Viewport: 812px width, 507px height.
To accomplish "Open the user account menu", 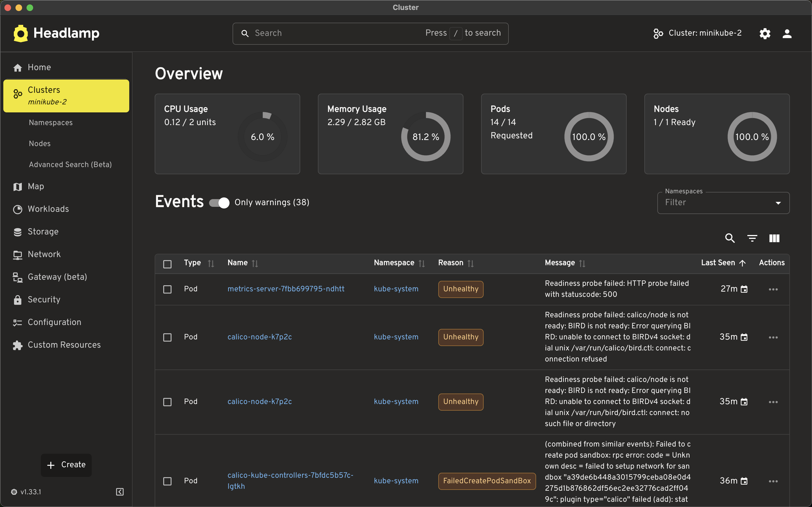I will [787, 33].
